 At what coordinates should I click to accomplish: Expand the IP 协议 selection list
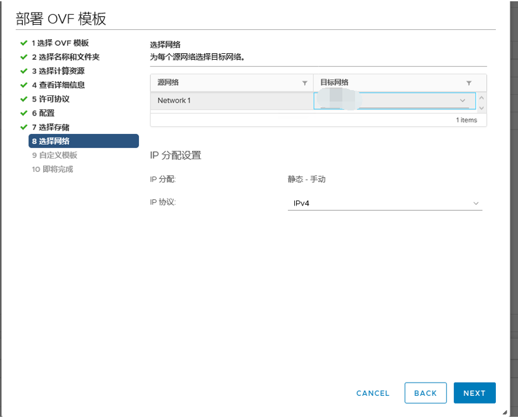tap(476, 203)
